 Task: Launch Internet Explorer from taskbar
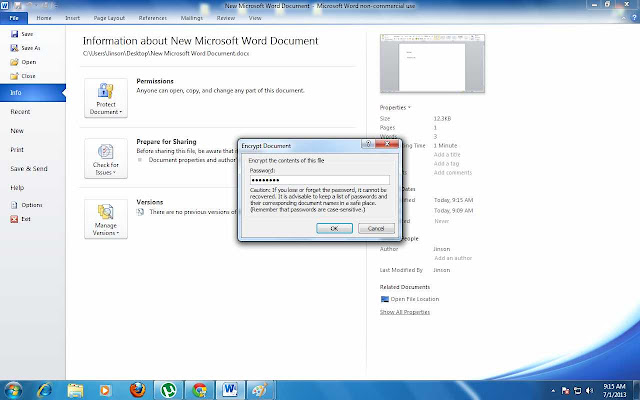click(44, 390)
